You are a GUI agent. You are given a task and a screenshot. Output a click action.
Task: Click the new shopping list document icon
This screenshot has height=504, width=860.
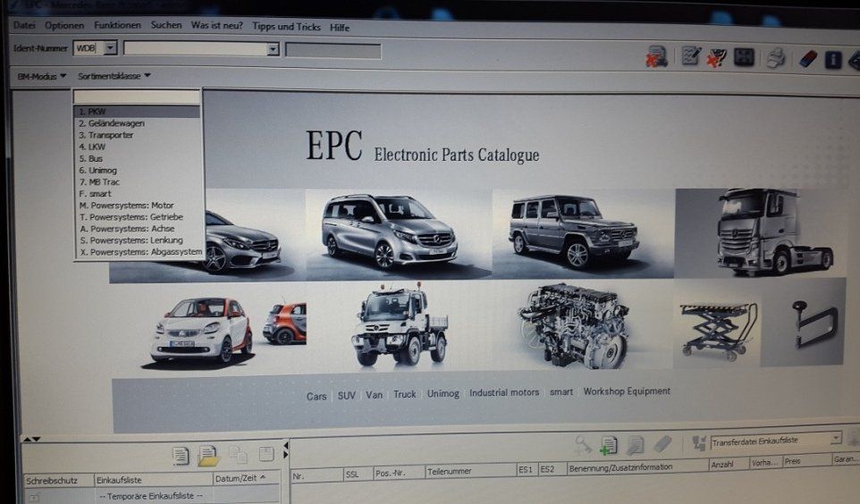point(181,455)
